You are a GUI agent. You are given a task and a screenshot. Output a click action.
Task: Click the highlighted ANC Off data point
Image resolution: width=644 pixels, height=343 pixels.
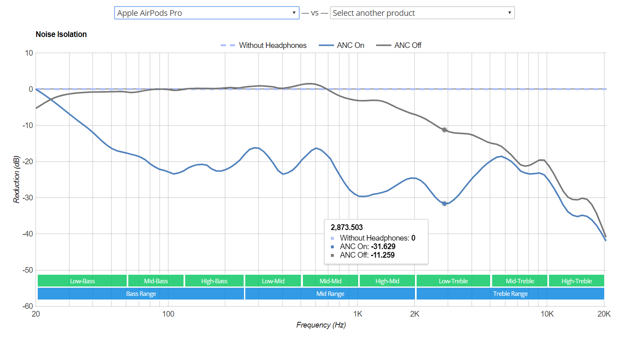pyautogui.click(x=445, y=130)
